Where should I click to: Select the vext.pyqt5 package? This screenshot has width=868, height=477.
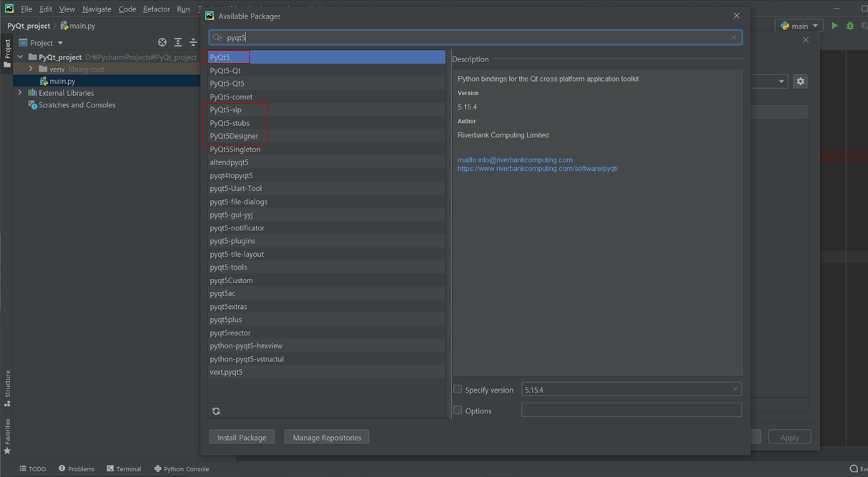327,372
